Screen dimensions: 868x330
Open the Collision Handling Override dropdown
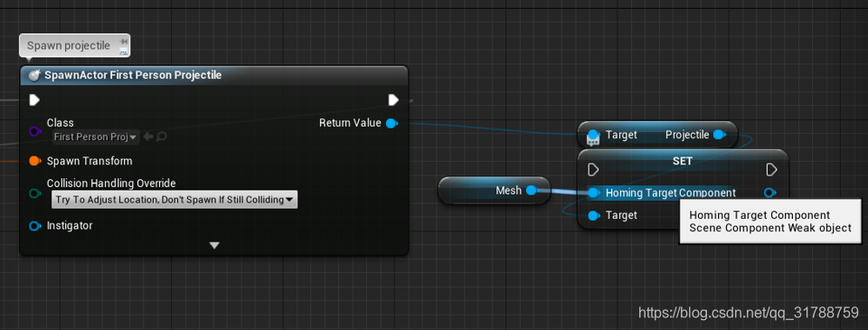pyautogui.click(x=175, y=199)
